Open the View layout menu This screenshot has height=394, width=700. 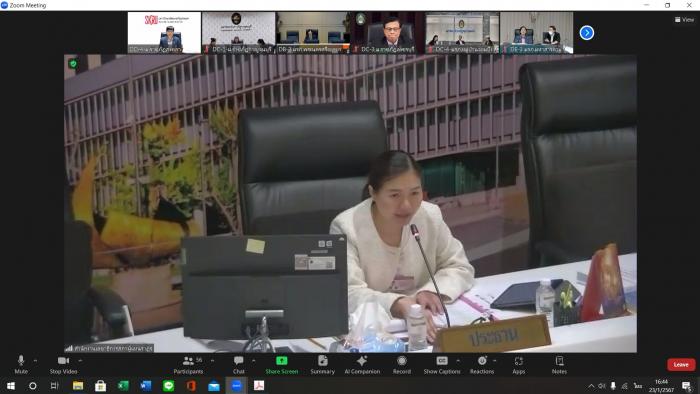click(684, 20)
